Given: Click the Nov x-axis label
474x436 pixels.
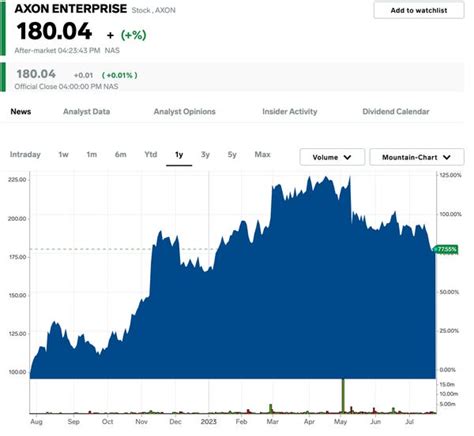Looking at the screenshot, I should pyautogui.click(x=141, y=422).
